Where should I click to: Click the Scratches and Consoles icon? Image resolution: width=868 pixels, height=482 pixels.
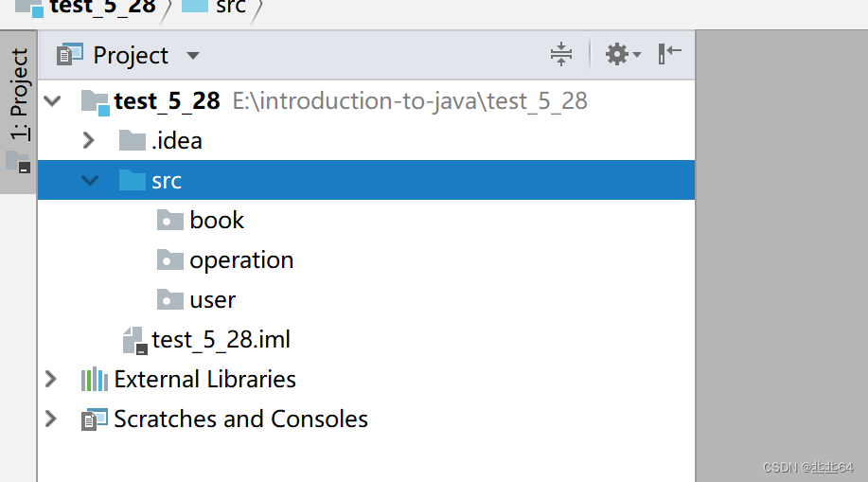click(x=94, y=420)
